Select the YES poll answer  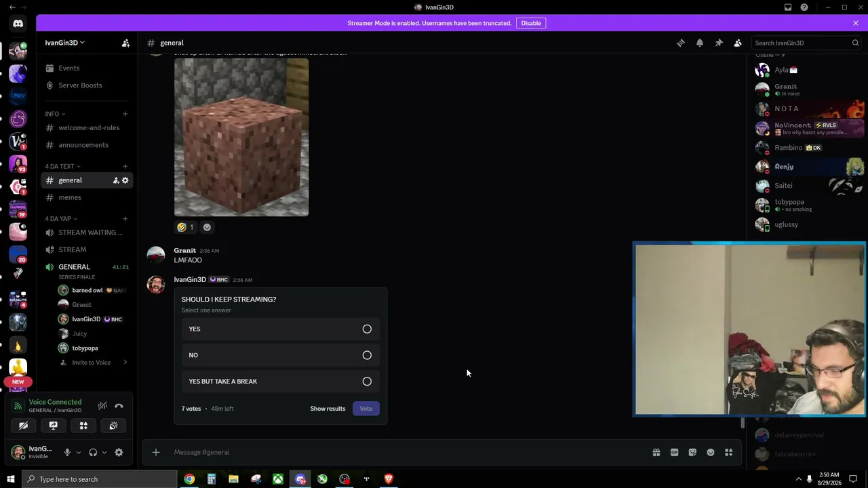pyautogui.click(x=281, y=329)
